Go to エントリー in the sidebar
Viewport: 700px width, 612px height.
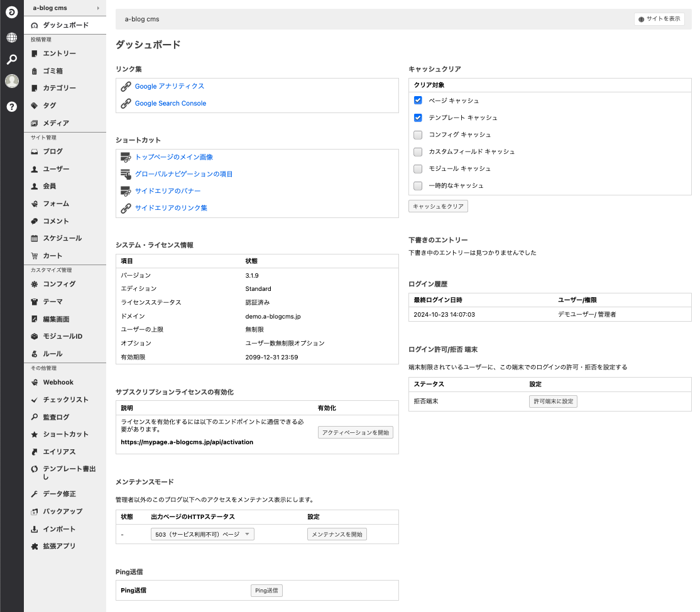pyautogui.click(x=59, y=53)
